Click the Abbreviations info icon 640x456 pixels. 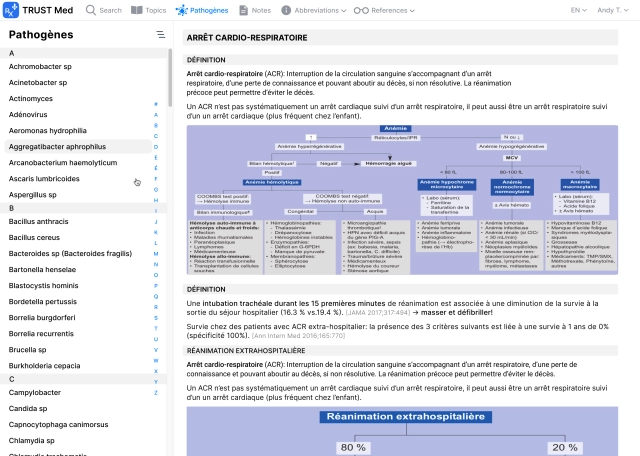pos(287,10)
